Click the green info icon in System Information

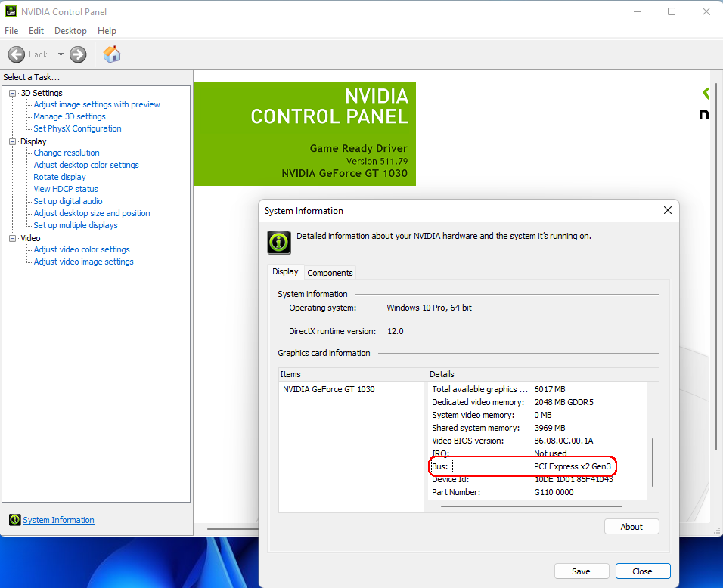279,243
